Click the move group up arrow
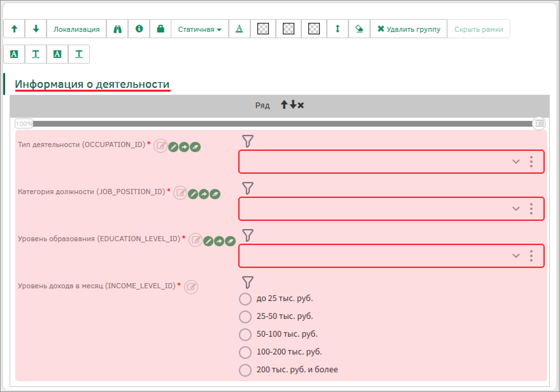Screen dimensions: 560x392 point(14,29)
